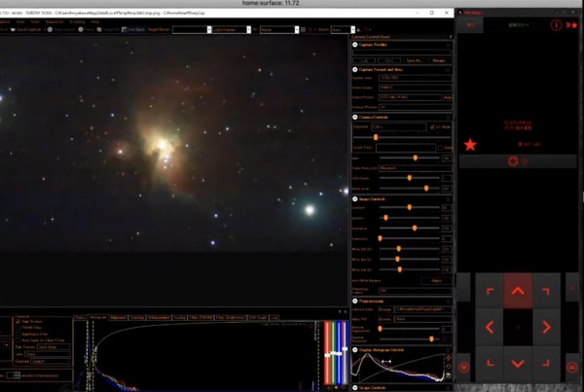Move diagonally with the upper-left corner arrow
Viewport: 584px width, 392px height.
[490, 291]
